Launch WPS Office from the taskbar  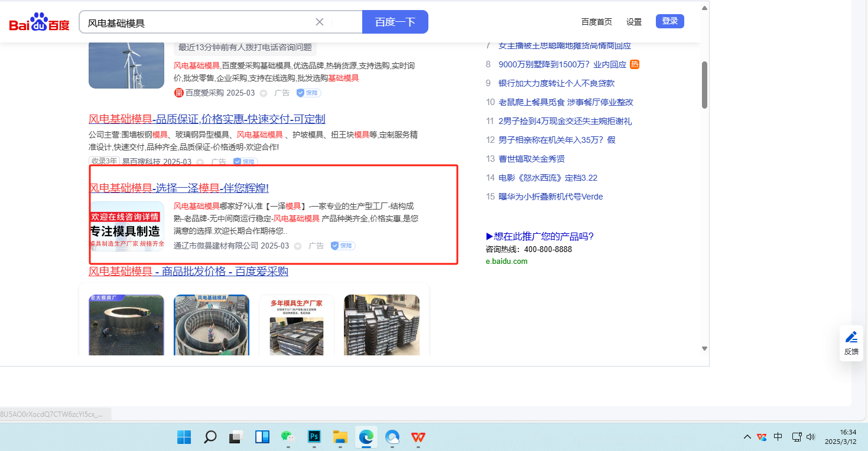418,437
